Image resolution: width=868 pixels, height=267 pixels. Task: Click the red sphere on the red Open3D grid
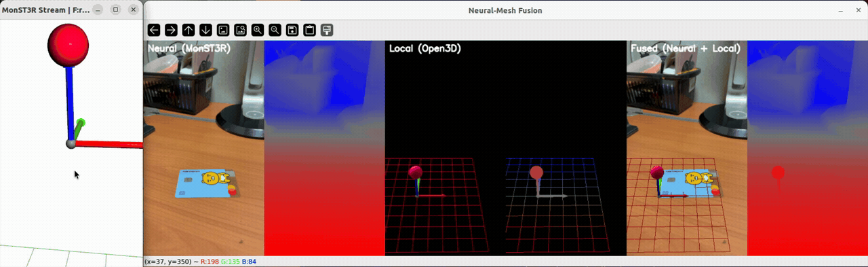pos(416,172)
